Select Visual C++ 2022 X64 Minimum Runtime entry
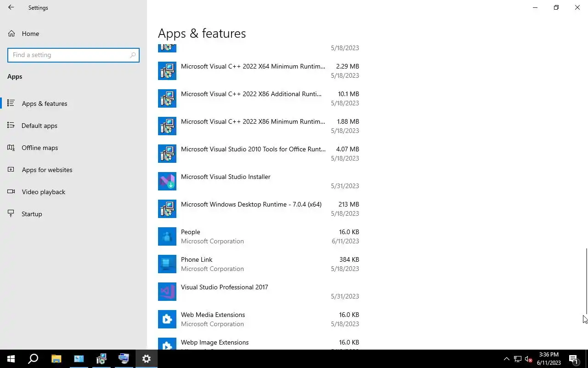This screenshot has width=588, height=368. pos(259,71)
